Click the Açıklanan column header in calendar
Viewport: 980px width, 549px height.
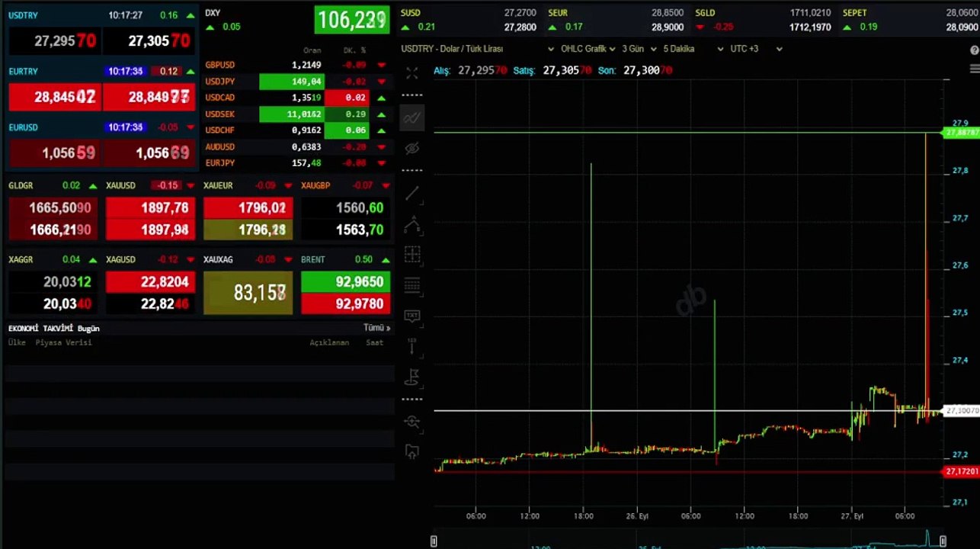point(329,342)
